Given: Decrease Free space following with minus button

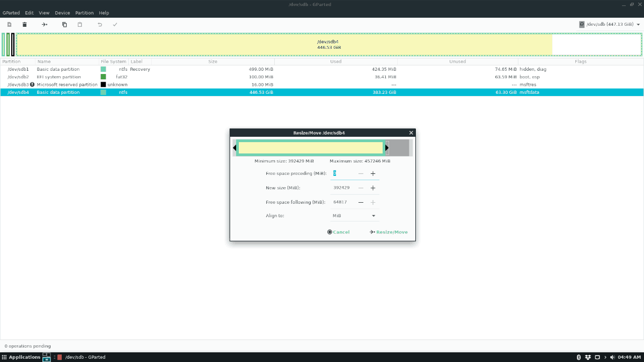Looking at the screenshot, I should coord(361,202).
